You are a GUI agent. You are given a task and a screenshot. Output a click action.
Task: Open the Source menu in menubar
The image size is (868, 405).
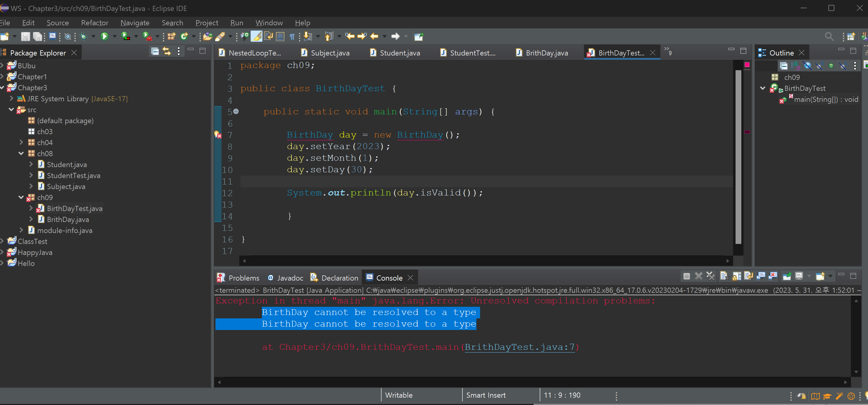(57, 23)
